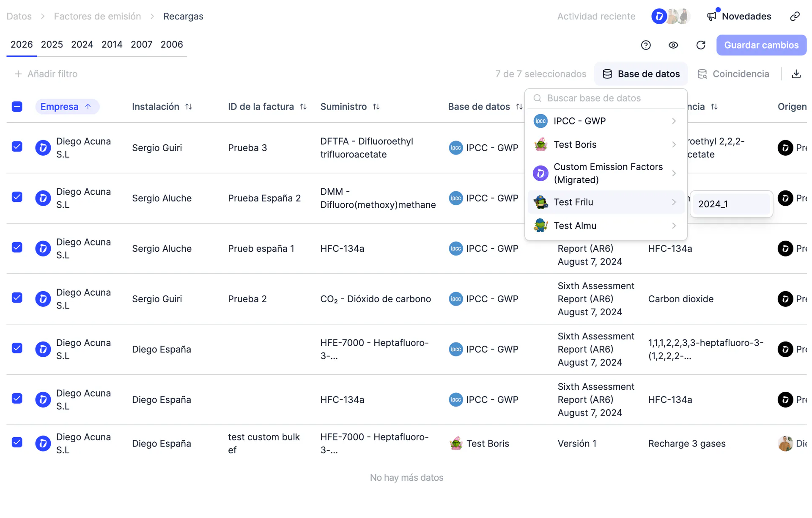Sort by Suministro column arrows
812x518 pixels.
coord(376,107)
